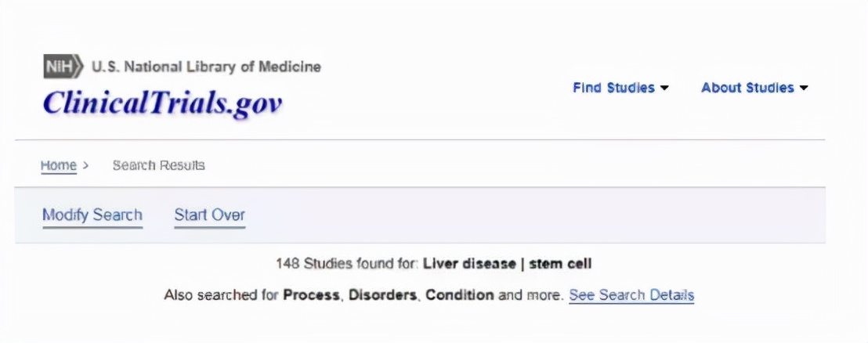Click the NIH logo badge
The width and height of the screenshot is (868, 343).
click(x=62, y=67)
